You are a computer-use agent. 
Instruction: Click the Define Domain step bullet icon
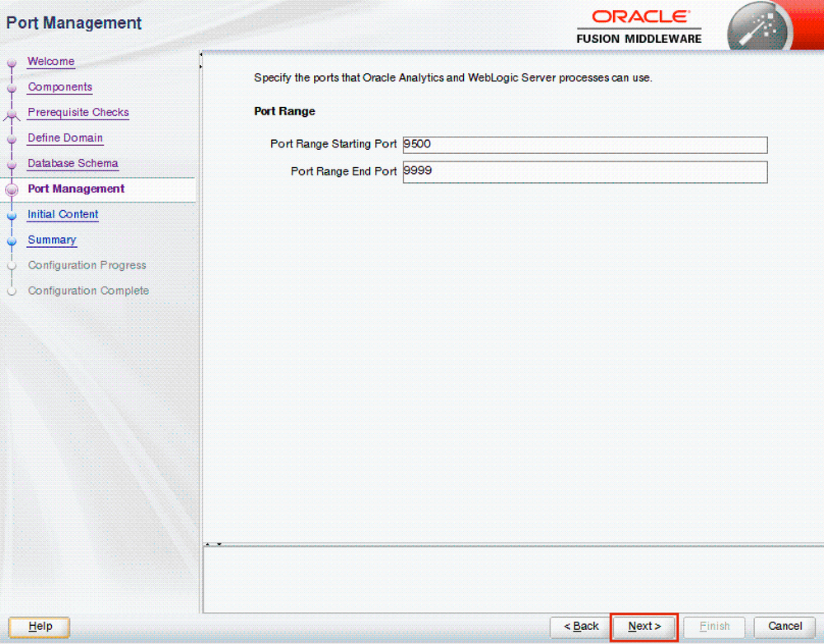[x=12, y=140]
